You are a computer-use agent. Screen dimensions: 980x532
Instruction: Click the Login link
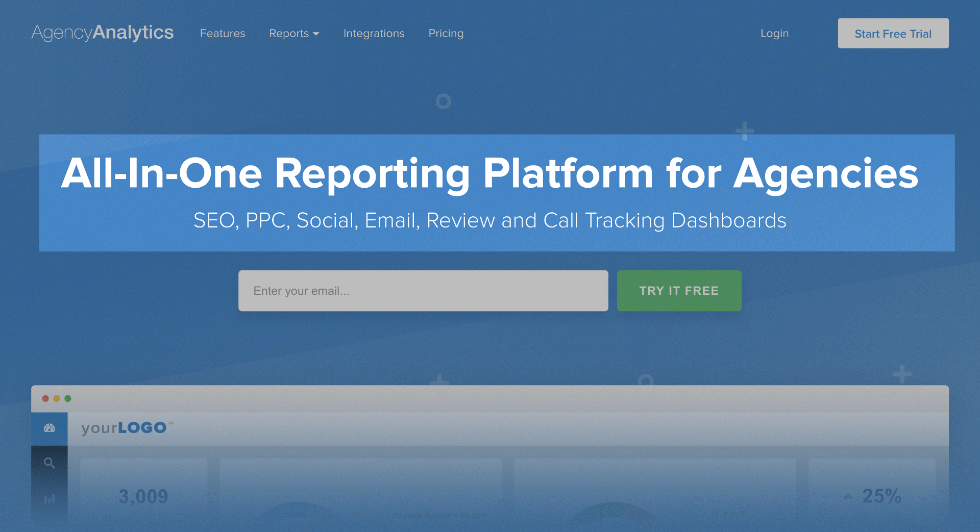[x=774, y=33]
